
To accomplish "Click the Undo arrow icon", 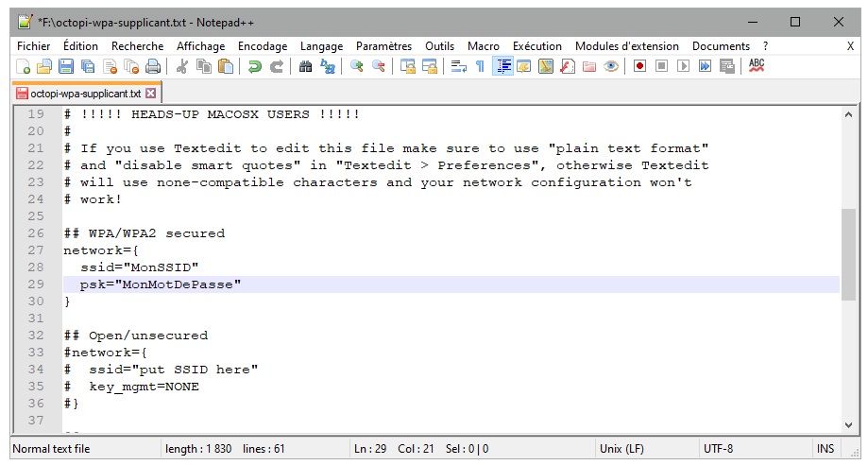I will [x=255, y=66].
